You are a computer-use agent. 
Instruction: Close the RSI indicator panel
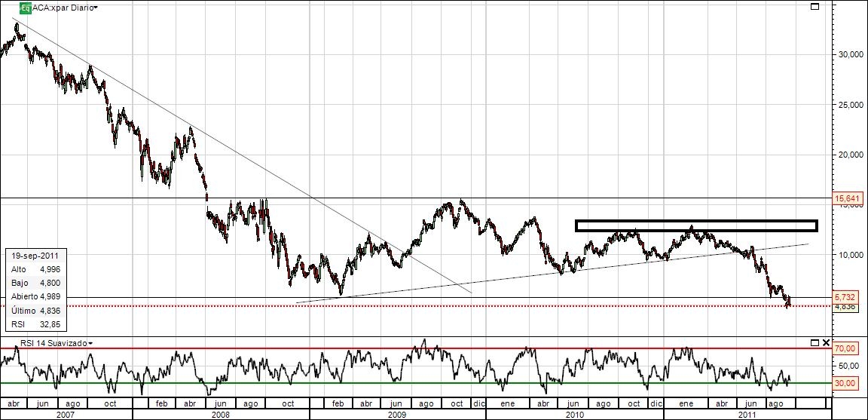pyautogui.click(x=826, y=343)
